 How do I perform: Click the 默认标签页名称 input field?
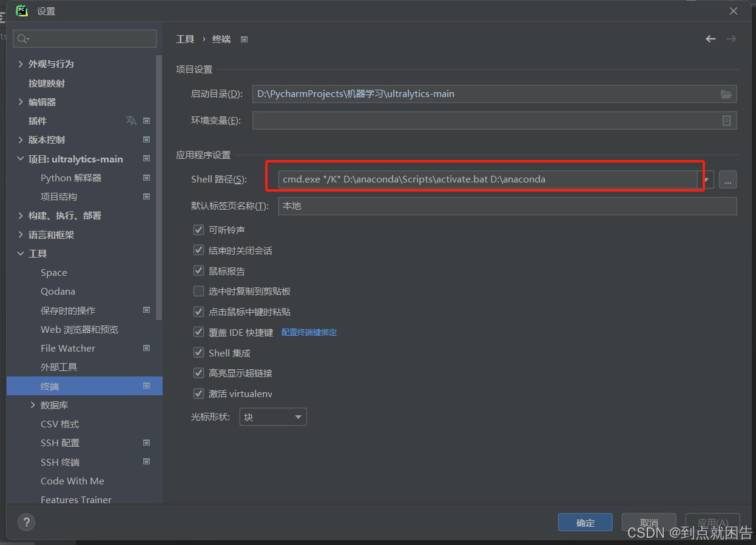[507, 206]
